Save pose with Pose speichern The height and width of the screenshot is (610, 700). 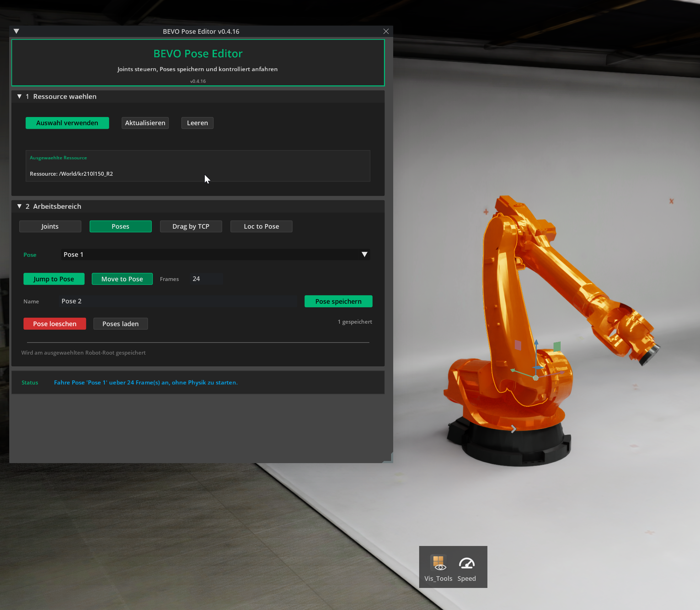point(338,302)
